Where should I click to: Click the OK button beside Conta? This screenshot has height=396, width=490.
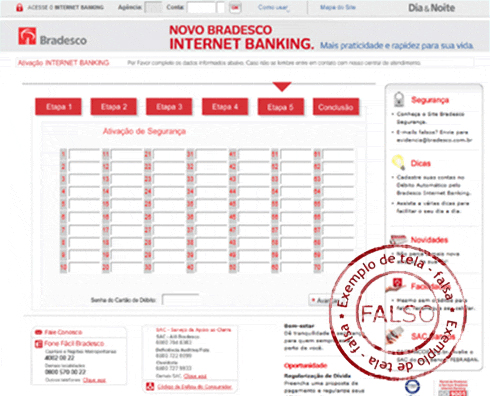coord(235,7)
